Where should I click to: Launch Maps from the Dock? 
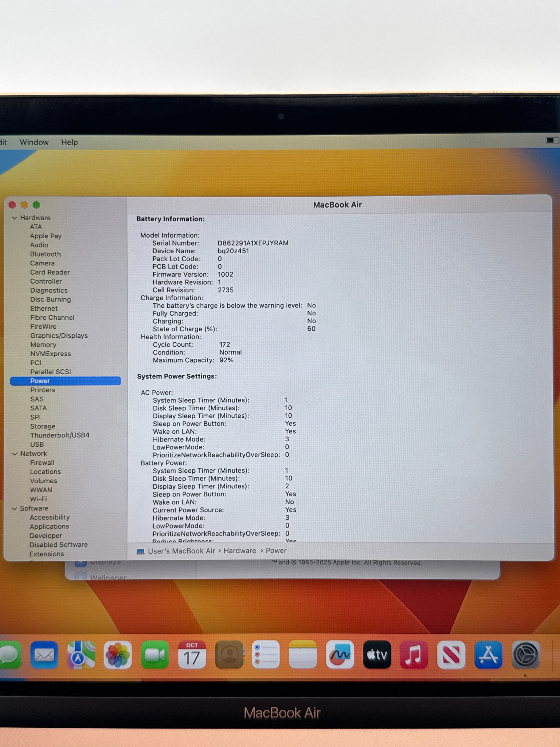tap(81, 655)
